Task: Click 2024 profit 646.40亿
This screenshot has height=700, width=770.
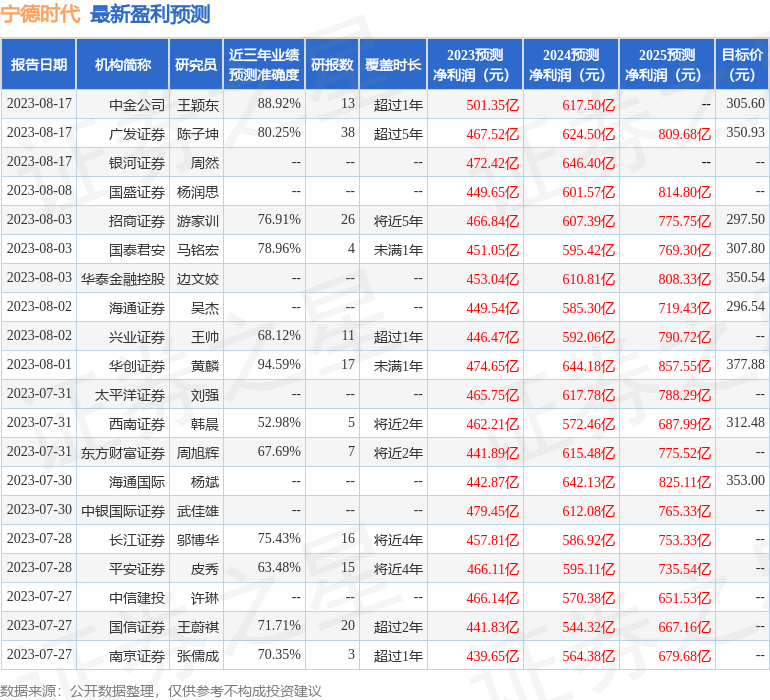Action: [x=589, y=163]
